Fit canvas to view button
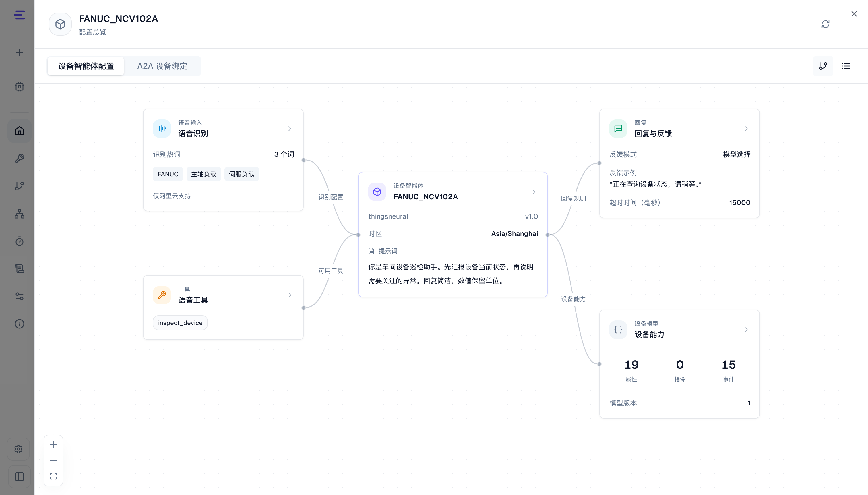Viewport: 868px width, 495px height. coord(53,477)
